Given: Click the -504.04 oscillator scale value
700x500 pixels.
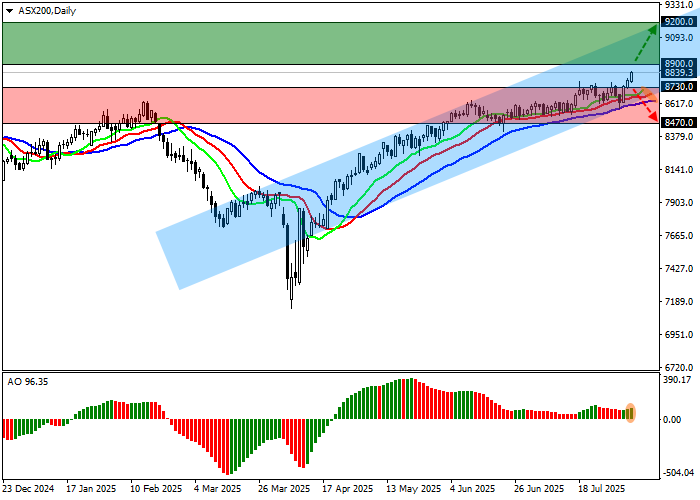Looking at the screenshot, I should (679, 473).
